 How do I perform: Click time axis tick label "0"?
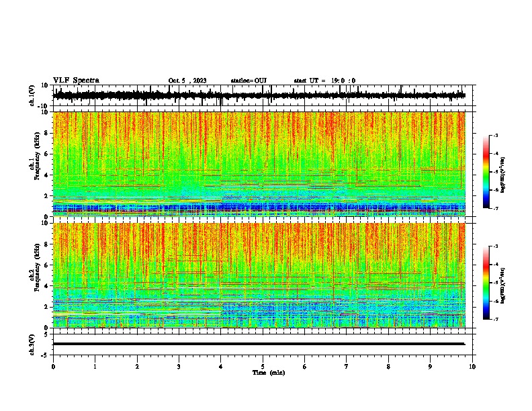tap(53, 367)
